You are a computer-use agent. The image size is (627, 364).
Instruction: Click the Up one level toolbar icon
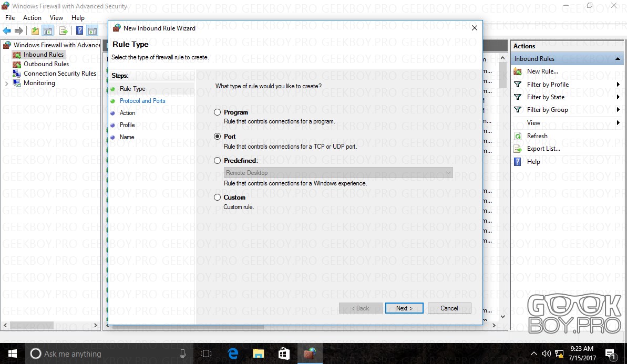35,31
